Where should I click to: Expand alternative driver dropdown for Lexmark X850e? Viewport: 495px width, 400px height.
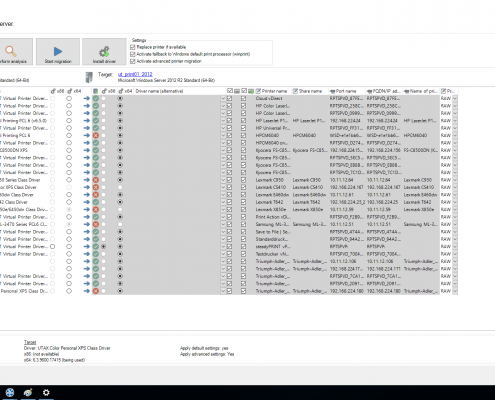pos(223,210)
